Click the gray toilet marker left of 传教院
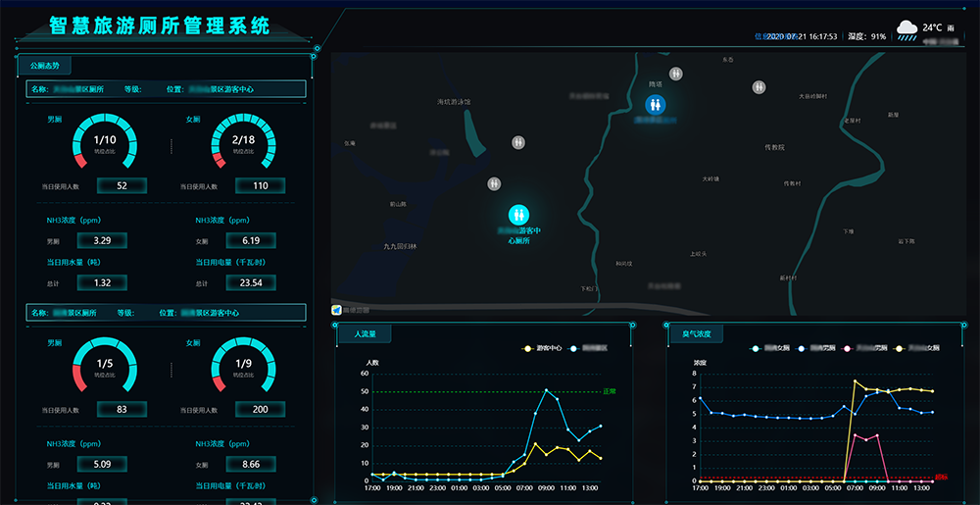Image resolution: width=980 pixels, height=505 pixels. (759, 87)
